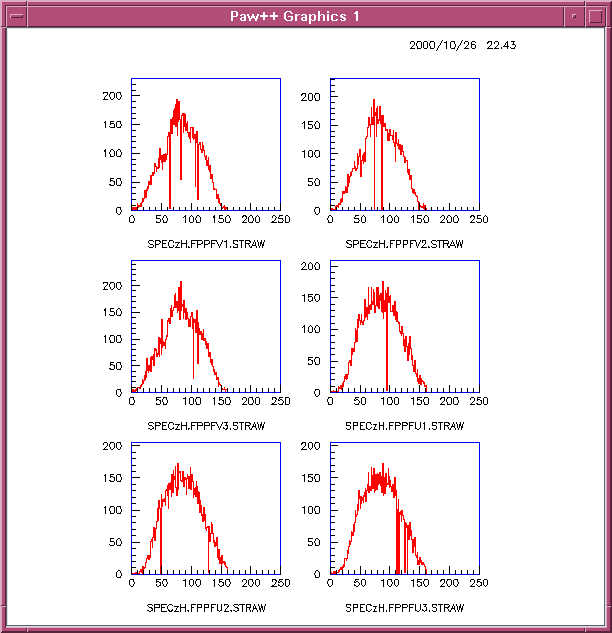Select the SPECzH.FPPFU2.STRAW histogram plot
612x633 pixels.
pyautogui.click(x=206, y=508)
